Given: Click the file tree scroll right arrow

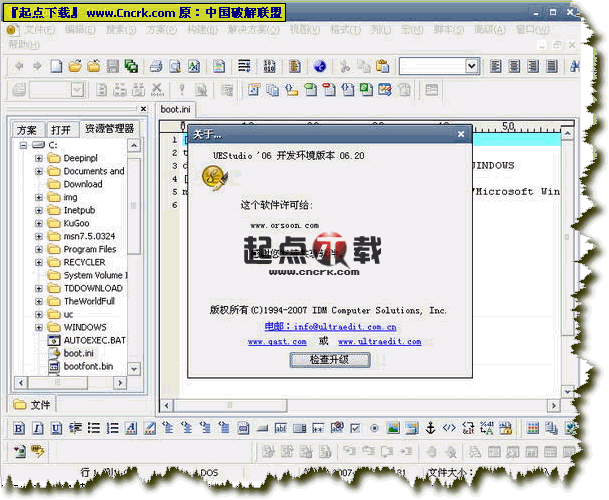Looking at the screenshot, I should [120, 383].
